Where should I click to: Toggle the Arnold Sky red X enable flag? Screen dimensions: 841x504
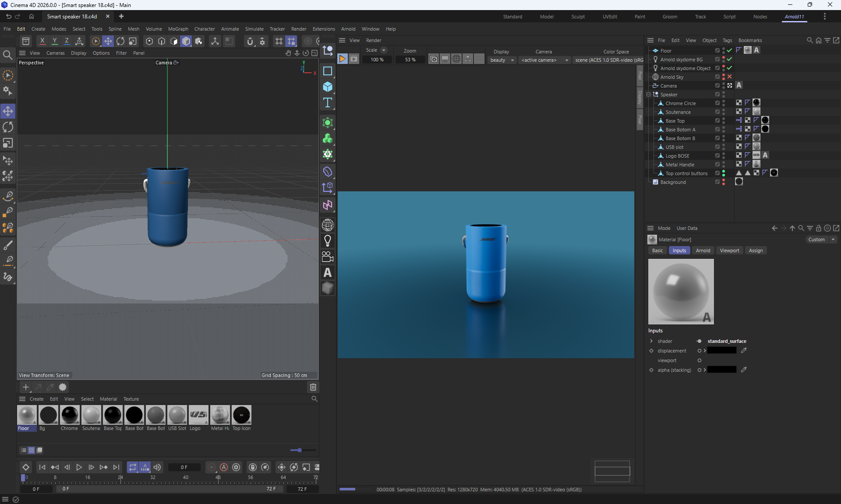tap(730, 77)
